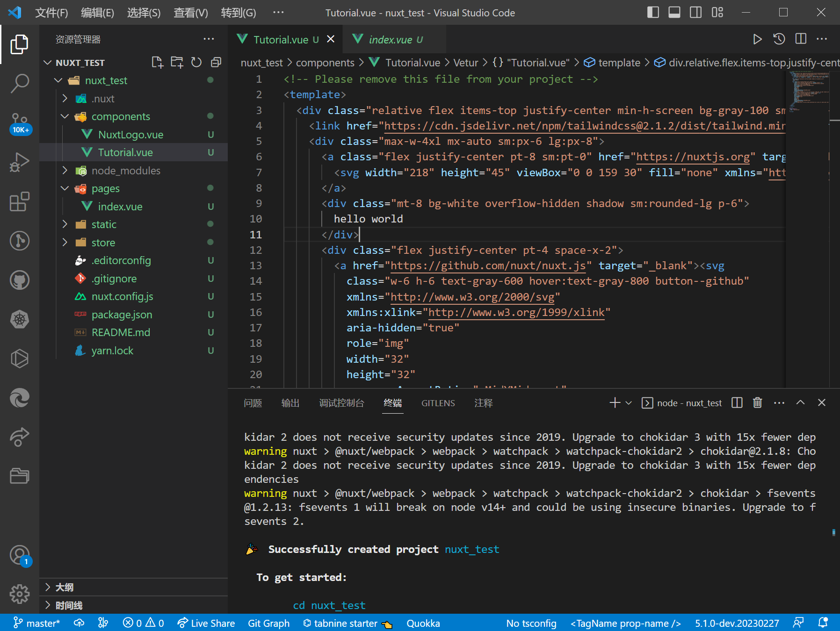This screenshot has width=840, height=631.
Task: Switch to the 问题 problems panel tab
Action: click(x=253, y=403)
